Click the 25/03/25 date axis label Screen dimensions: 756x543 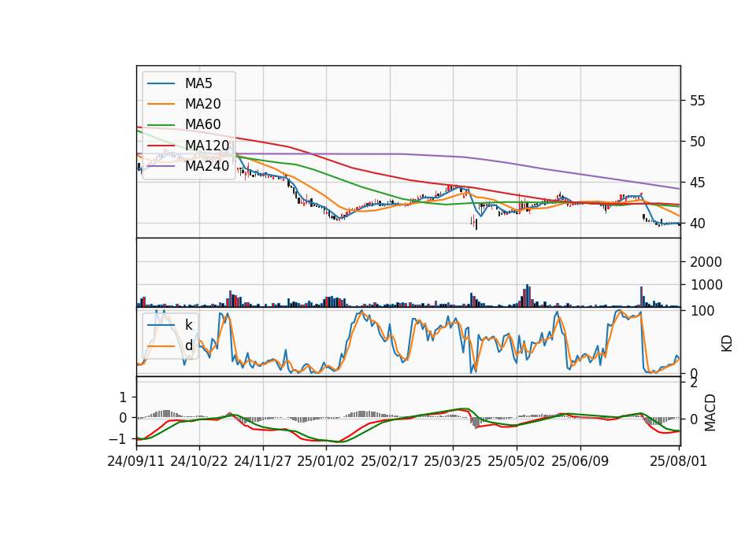[x=453, y=461]
